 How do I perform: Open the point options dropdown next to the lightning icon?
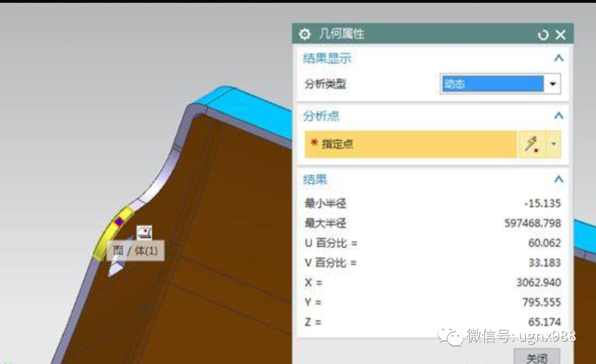pyautogui.click(x=554, y=144)
